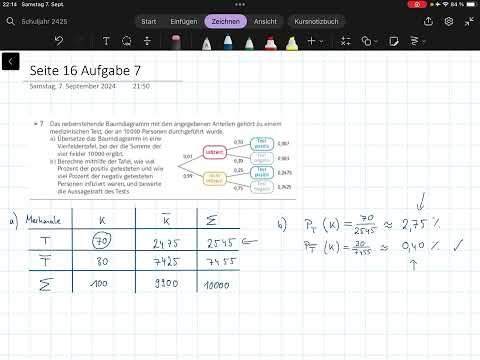The height and width of the screenshot is (360, 480).
Task: Select the insert space tool
Action: point(147,41)
